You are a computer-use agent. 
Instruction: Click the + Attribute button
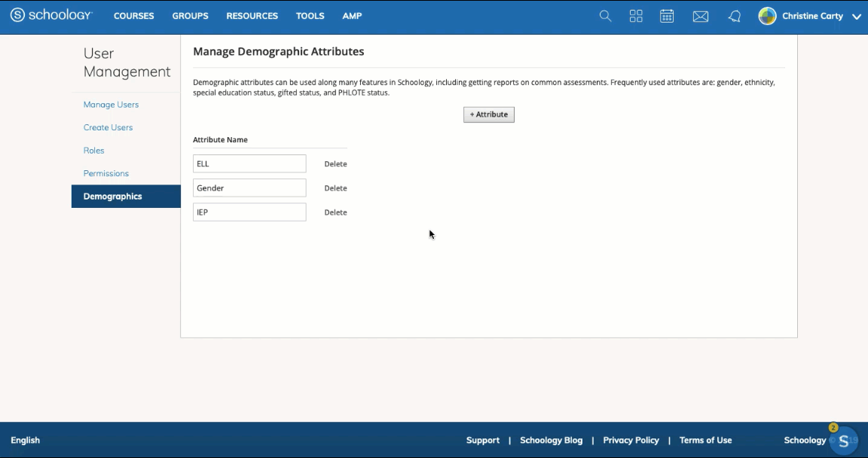point(488,114)
